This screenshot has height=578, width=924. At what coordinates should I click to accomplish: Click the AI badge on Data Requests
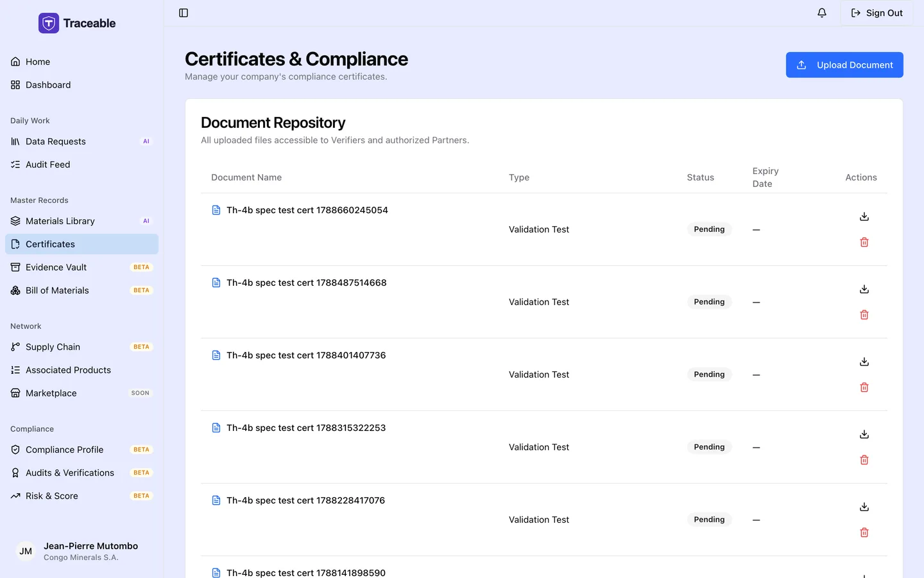[x=146, y=141]
